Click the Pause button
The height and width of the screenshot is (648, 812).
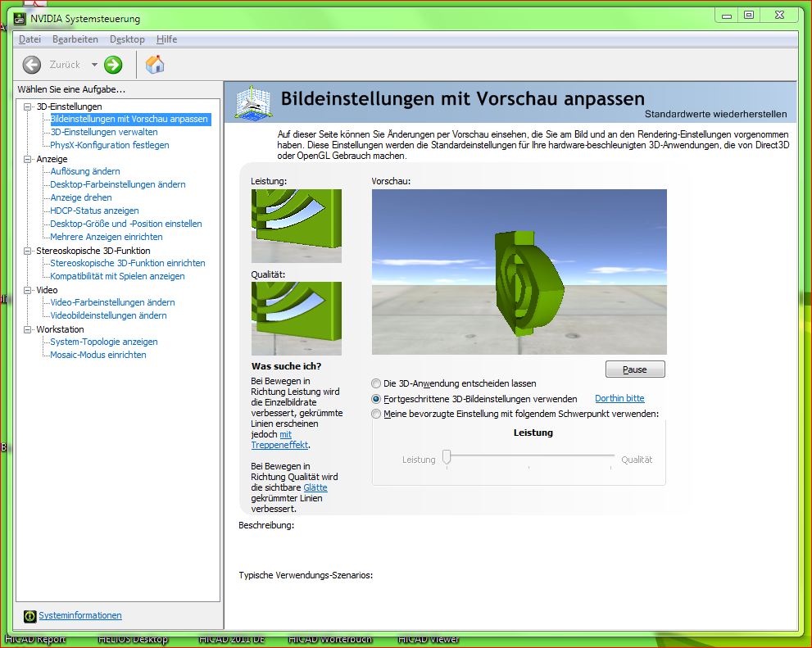[x=635, y=369]
